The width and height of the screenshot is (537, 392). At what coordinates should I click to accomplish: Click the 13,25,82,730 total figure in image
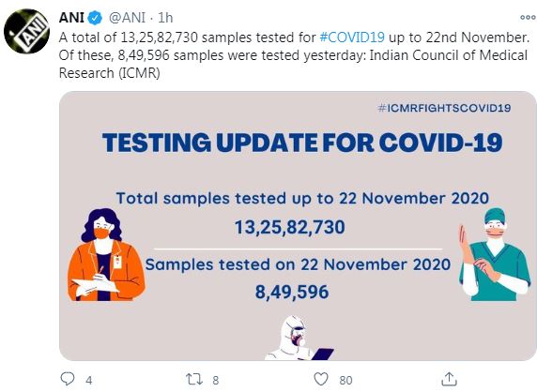[x=290, y=227]
